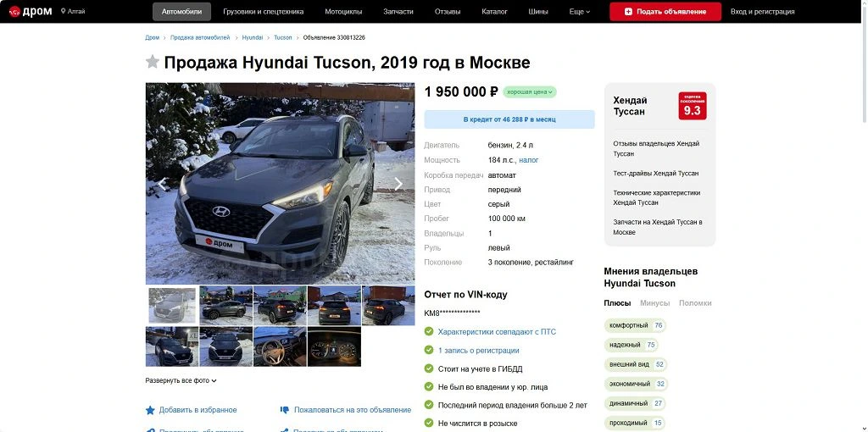Open the Автомобили section

pyautogui.click(x=181, y=11)
